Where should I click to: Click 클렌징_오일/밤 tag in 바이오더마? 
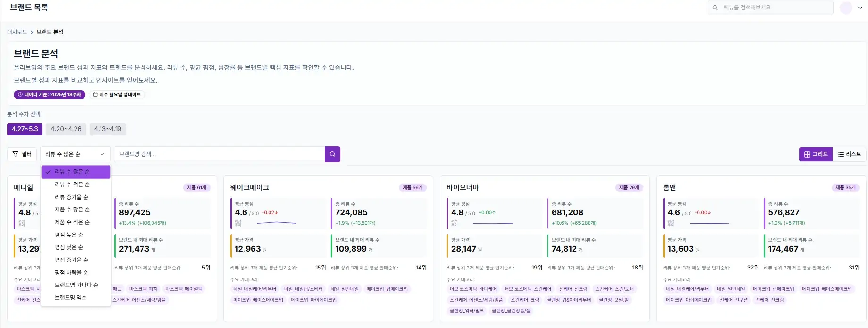click(x=614, y=300)
